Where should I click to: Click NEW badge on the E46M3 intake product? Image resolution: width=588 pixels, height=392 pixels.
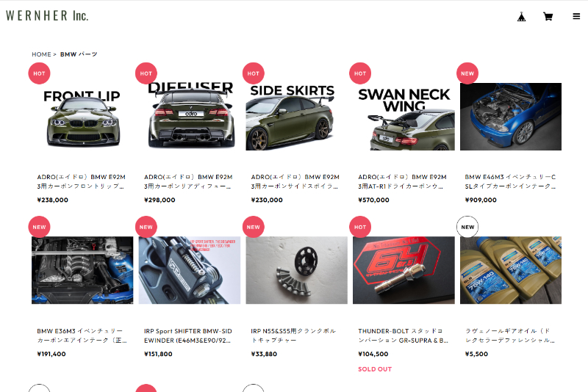point(467,73)
